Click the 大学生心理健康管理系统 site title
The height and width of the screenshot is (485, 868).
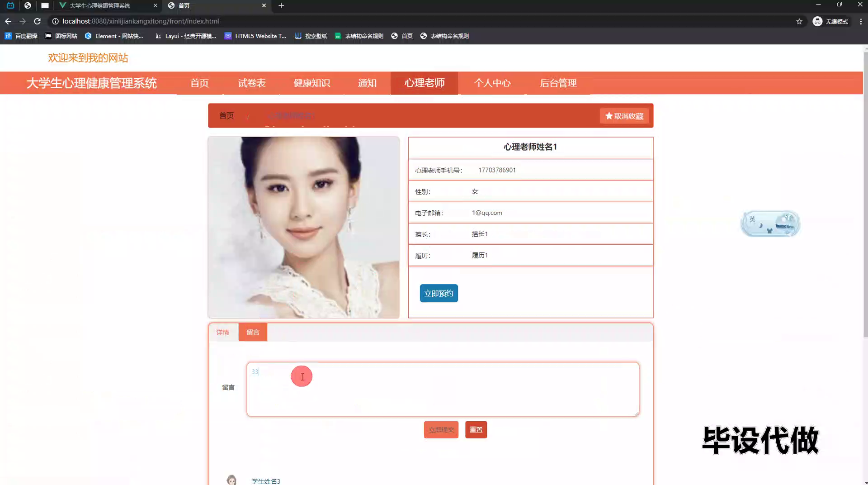pos(92,83)
